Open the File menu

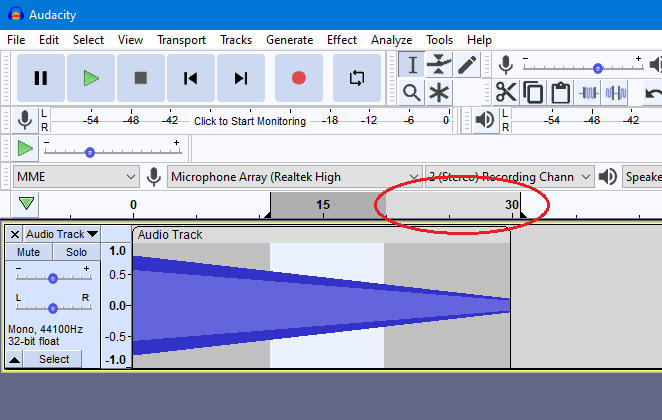[x=16, y=40]
